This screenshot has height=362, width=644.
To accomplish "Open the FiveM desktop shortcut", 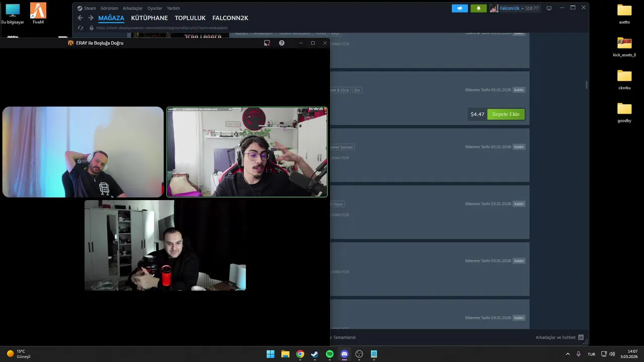I will click(38, 14).
